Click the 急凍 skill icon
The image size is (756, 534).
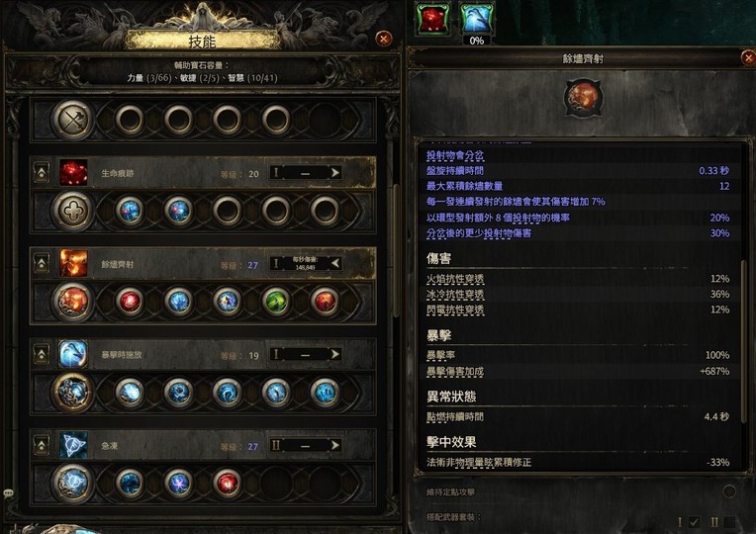(x=73, y=445)
